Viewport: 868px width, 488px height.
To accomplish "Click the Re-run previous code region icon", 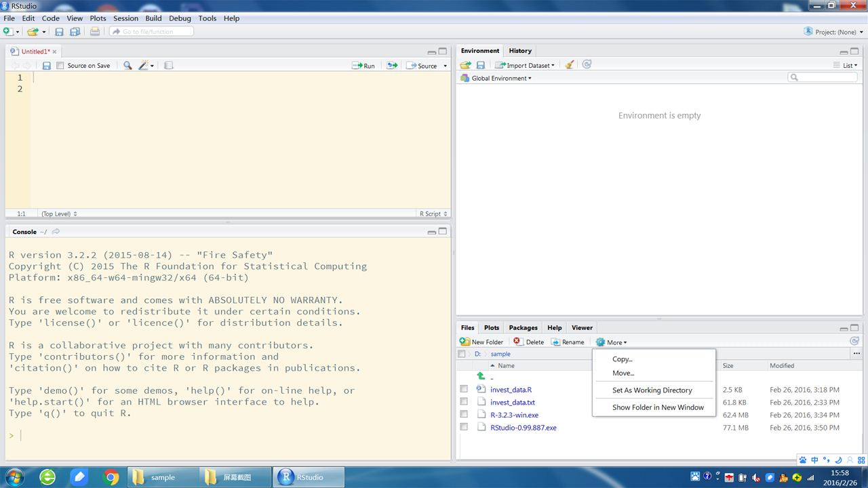I will click(x=392, y=66).
